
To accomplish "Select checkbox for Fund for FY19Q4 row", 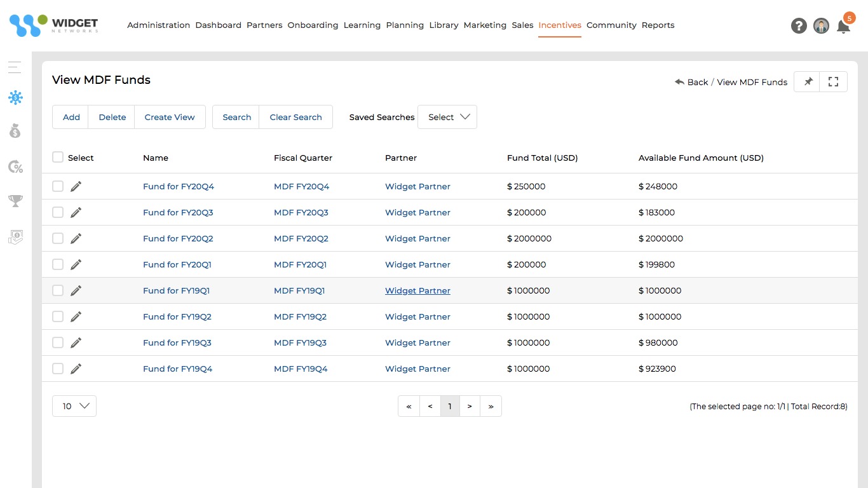I will [x=58, y=369].
